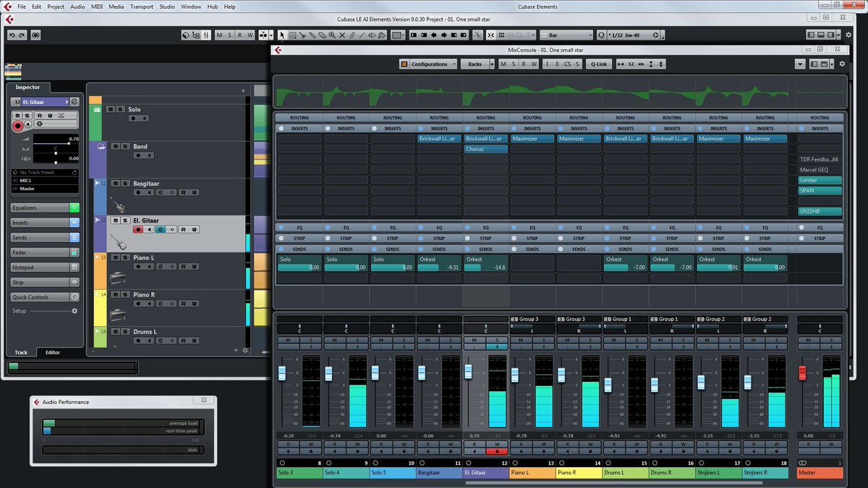This screenshot has width=868, height=488.
Task: Enable record on El. Gitaar track in Inspector
Action: coord(18,126)
